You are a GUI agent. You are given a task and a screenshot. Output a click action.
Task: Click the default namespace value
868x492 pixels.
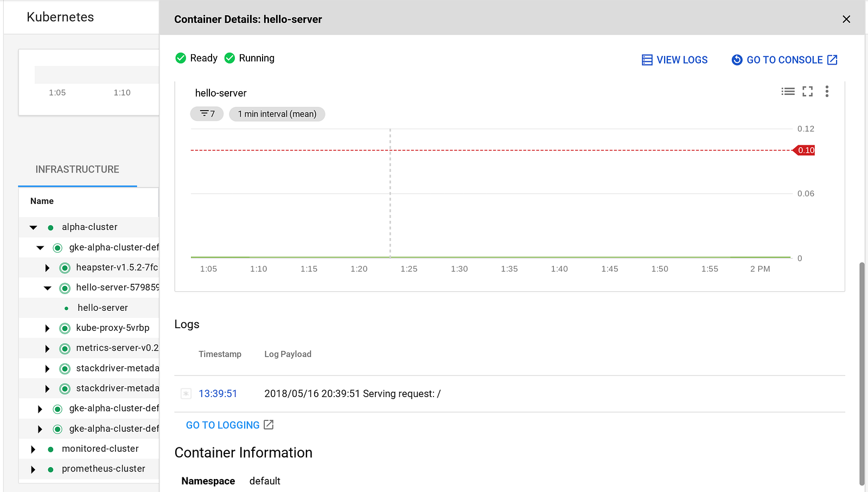pyautogui.click(x=265, y=481)
